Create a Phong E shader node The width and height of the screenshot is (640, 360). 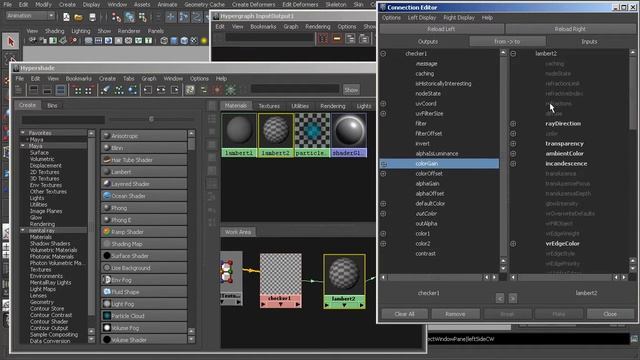pos(144,220)
